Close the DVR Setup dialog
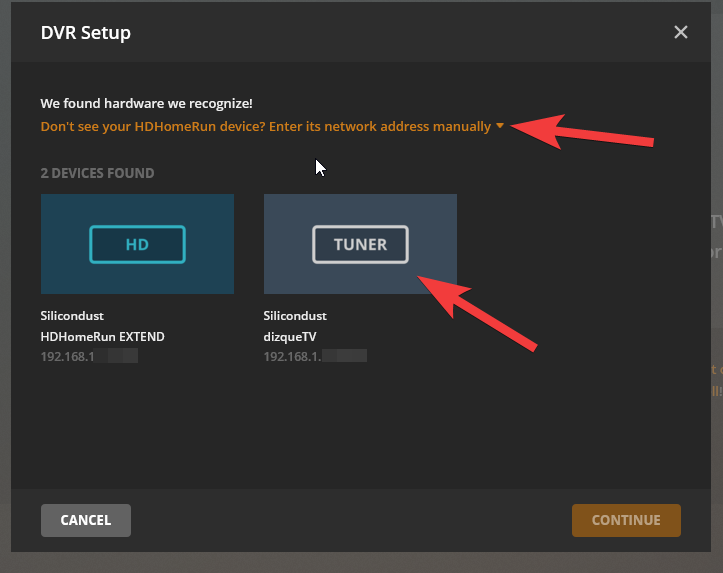The height and width of the screenshot is (573, 723). [x=681, y=32]
